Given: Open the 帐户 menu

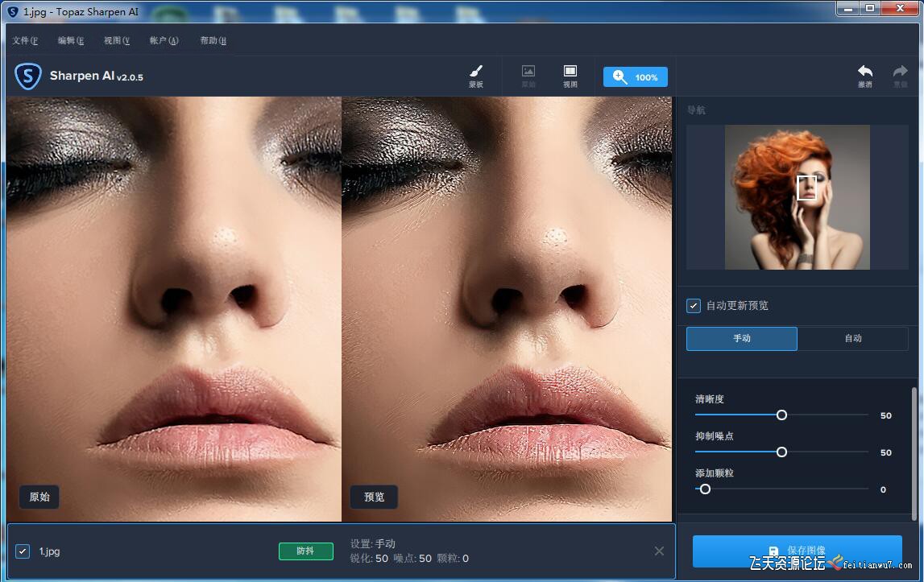Looking at the screenshot, I should 164,40.
